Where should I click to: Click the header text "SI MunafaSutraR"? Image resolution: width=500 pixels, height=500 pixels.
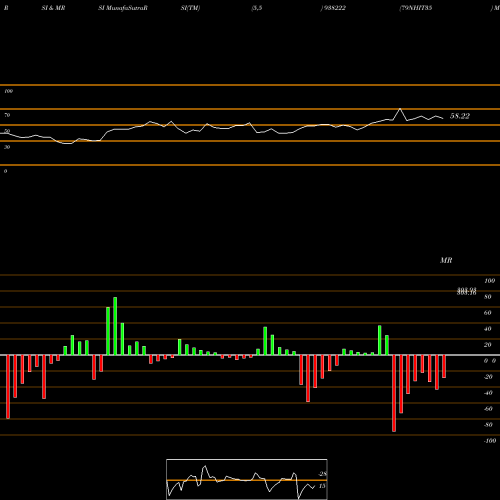[123, 8]
